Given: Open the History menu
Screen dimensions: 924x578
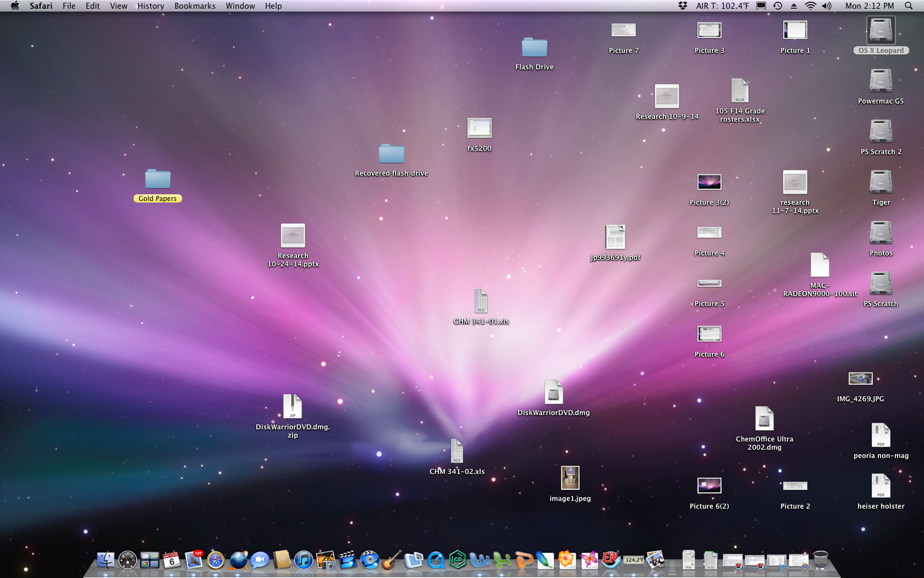Looking at the screenshot, I should (150, 6).
